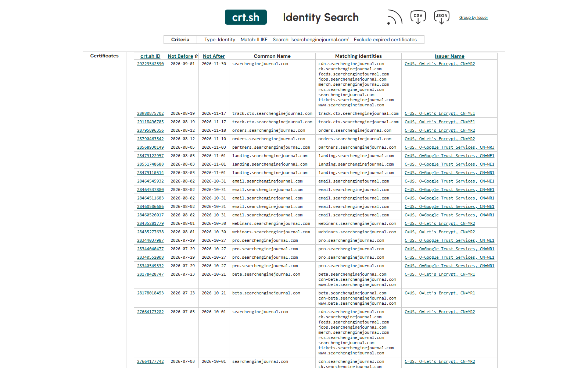Screen dimensions: 588x368
Task: Select the Identity Search page title
Action: 321,18
